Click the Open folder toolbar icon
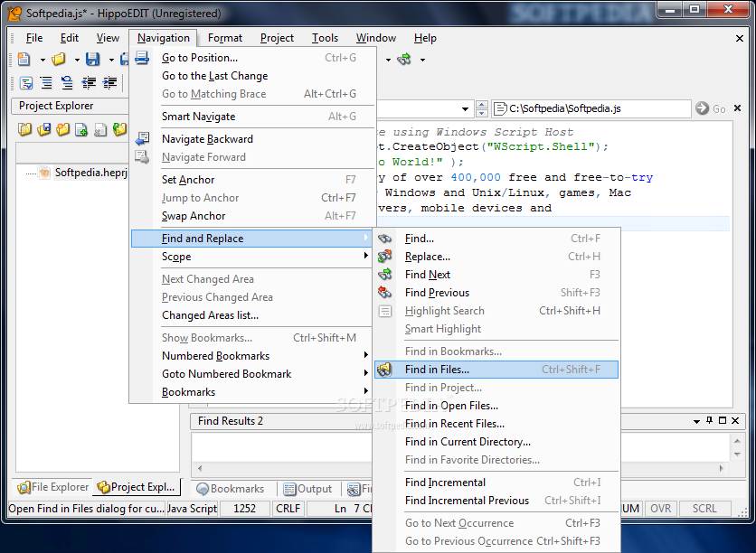Image resolution: width=756 pixels, height=553 pixels. (x=59, y=60)
